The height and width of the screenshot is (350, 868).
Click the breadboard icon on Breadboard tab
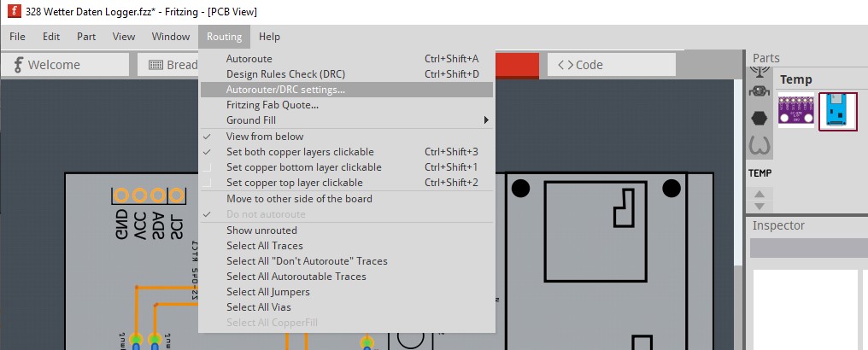pyautogui.click(x=156, y=65)
